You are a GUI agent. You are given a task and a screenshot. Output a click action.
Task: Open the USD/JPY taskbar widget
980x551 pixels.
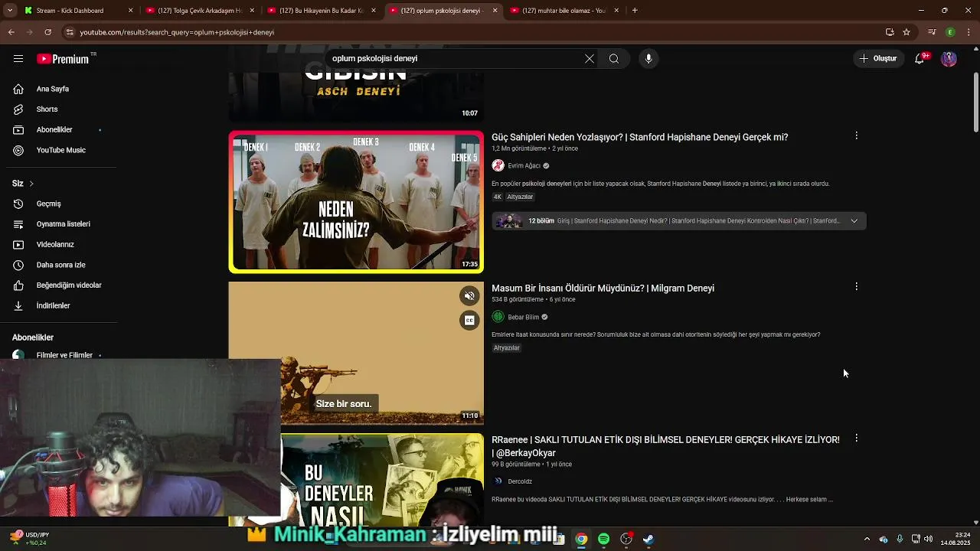click(x=28, y=539)
